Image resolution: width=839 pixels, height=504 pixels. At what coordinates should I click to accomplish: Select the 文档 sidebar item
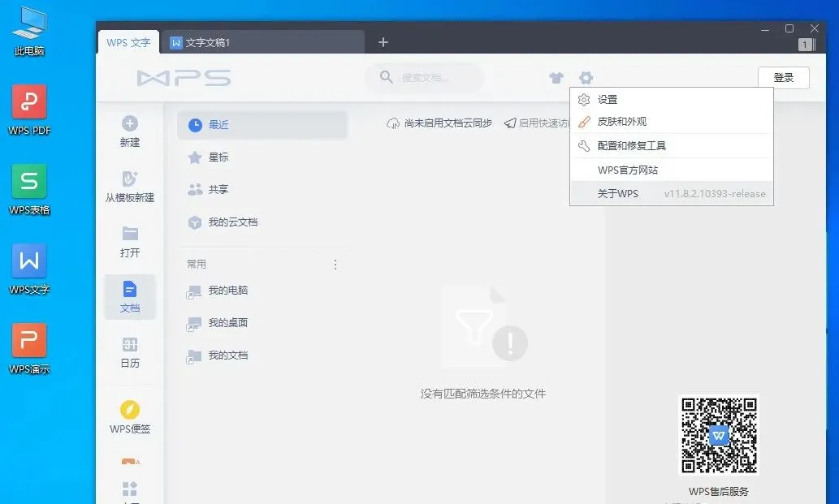click(x=130, y=297)
